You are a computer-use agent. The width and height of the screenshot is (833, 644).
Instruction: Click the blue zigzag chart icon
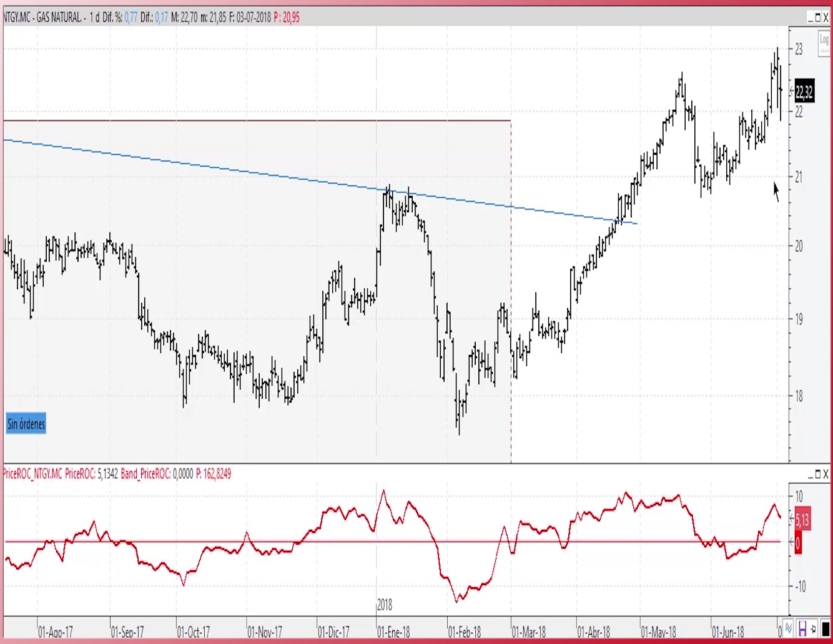coord(789,627)
